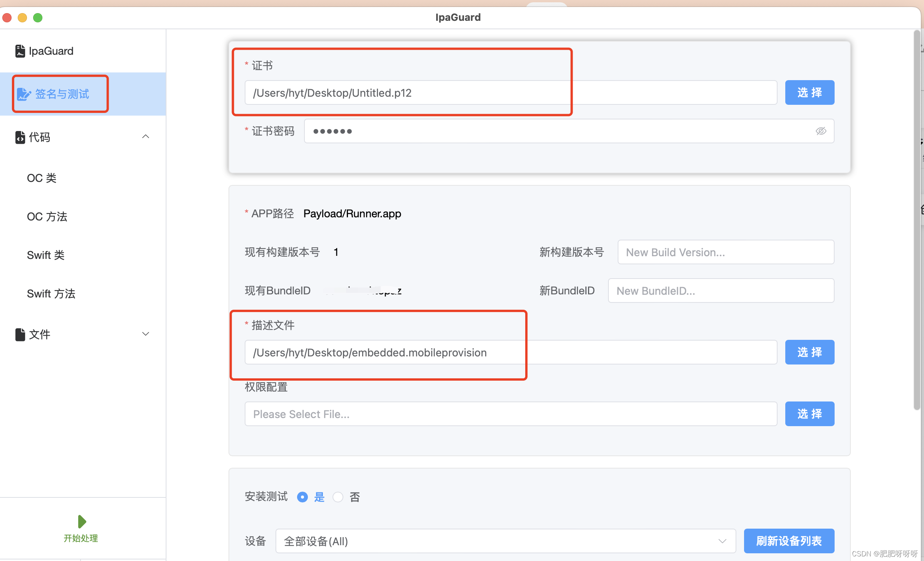
Task: Click the vertical scrollbar on the right
Action: [x=917, y=220]
